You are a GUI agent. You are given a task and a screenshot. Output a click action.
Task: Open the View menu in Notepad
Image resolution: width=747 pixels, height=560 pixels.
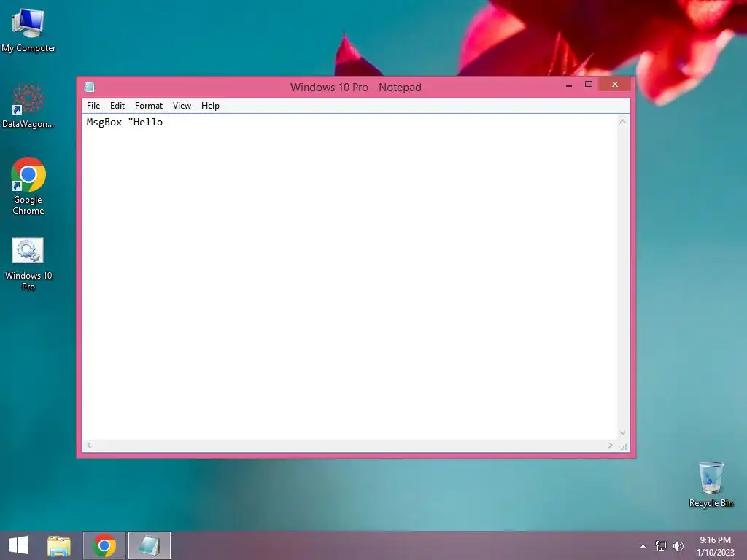pyautogui.click(x=182, y=106)
